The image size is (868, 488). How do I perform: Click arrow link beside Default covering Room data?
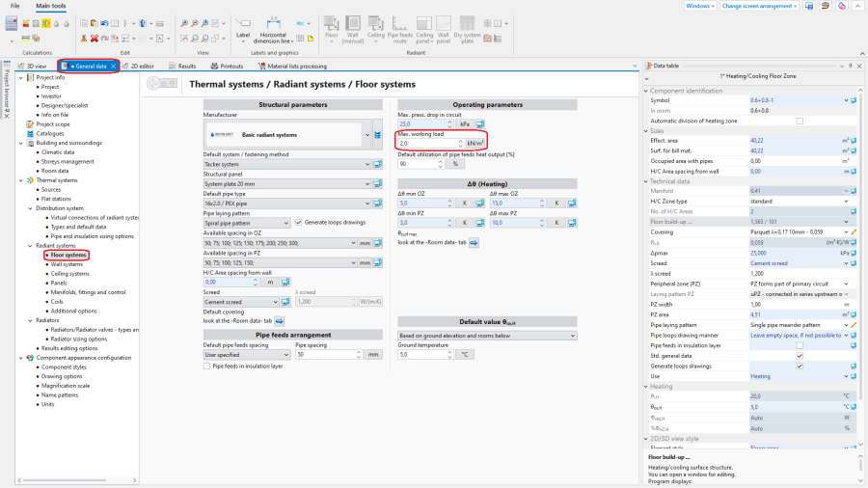280,321
